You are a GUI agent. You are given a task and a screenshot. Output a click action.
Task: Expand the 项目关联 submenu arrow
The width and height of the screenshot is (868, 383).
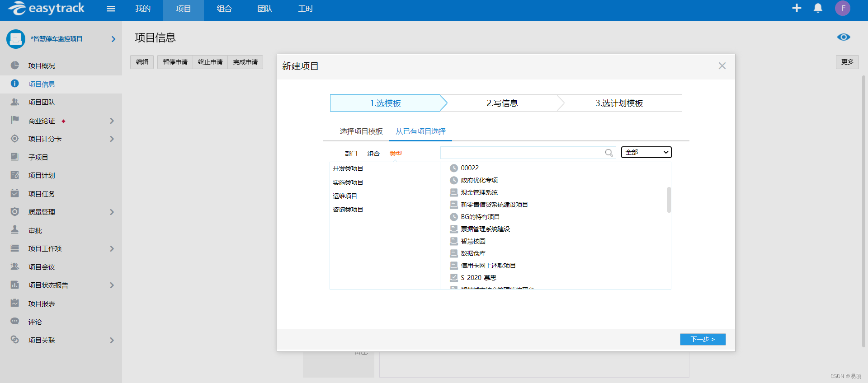(112, 340)
